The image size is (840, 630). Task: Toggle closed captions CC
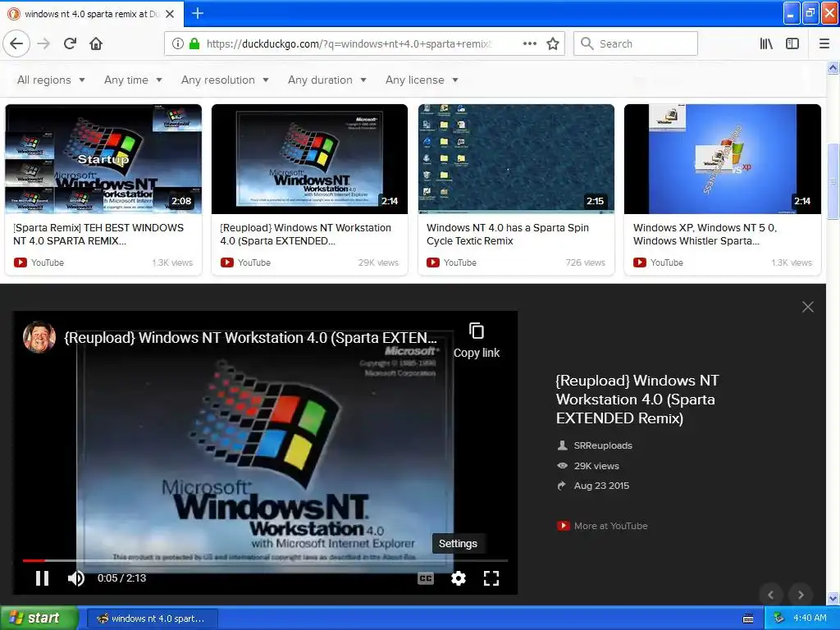tap(426, 578)
